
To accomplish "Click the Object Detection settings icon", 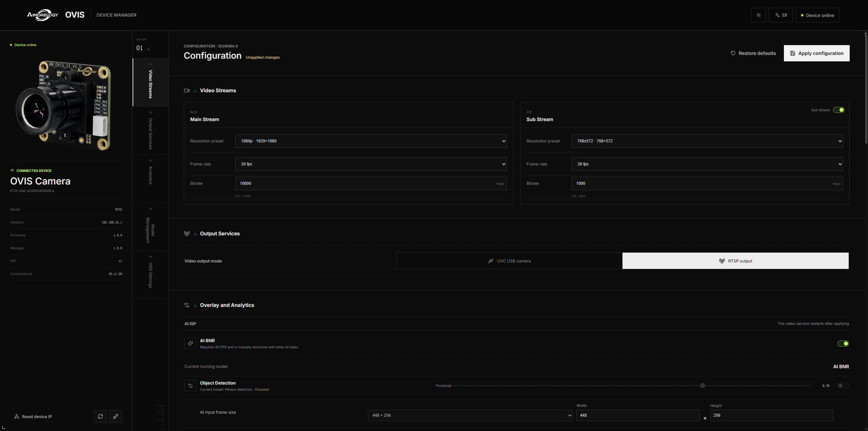I will [190, 386].
